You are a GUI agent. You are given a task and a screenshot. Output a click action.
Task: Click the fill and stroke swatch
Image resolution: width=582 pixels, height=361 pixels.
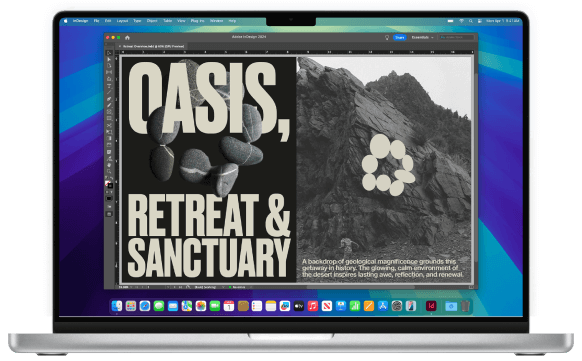tap(109, 184)
